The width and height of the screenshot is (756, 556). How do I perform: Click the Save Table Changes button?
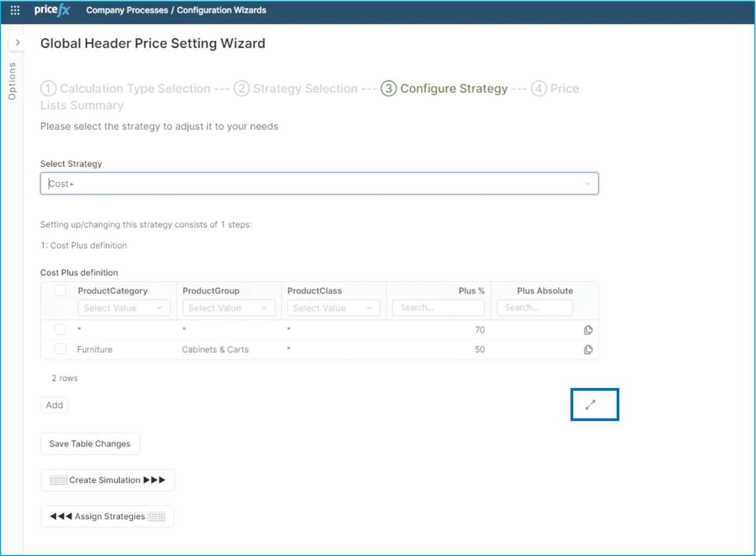pos(90,444)
